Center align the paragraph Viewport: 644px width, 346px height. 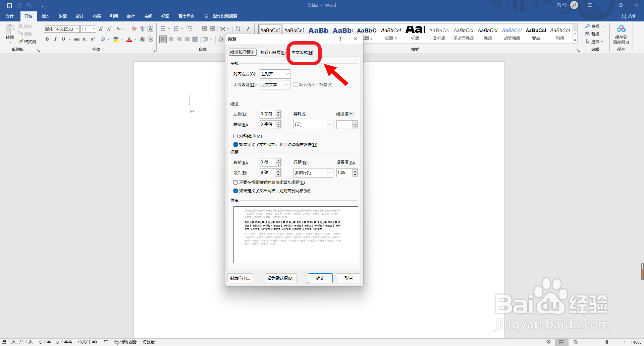[171, 40]
